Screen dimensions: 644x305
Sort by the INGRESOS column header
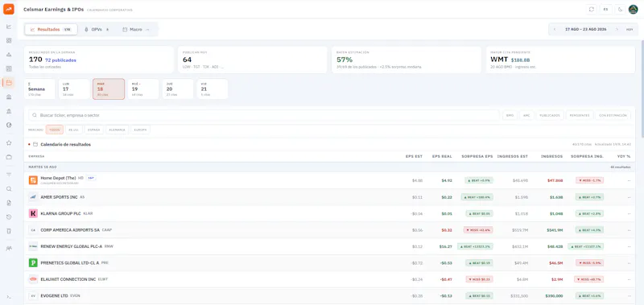551,156
